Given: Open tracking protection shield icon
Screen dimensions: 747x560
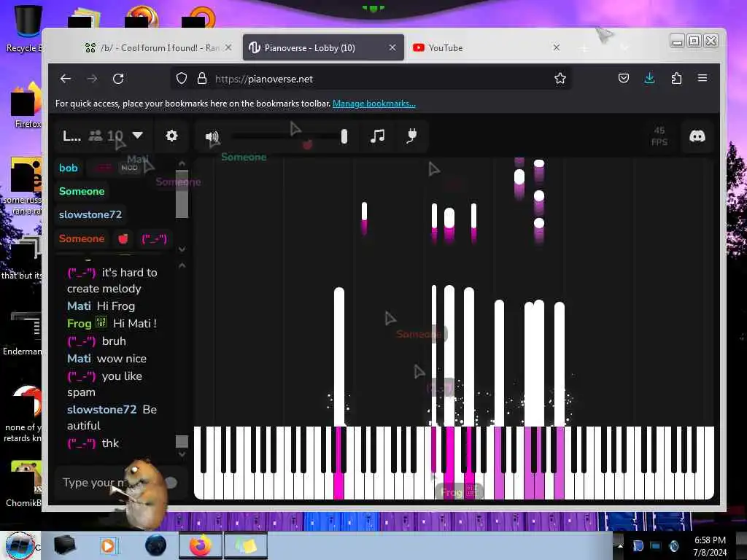Looking at the screenshot, I should point(182,79).
